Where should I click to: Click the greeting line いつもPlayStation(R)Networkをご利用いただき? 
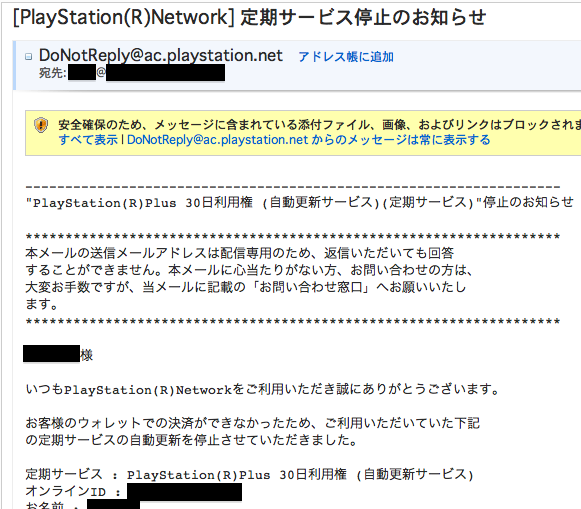pyautogui.click(x=263, y=389)
